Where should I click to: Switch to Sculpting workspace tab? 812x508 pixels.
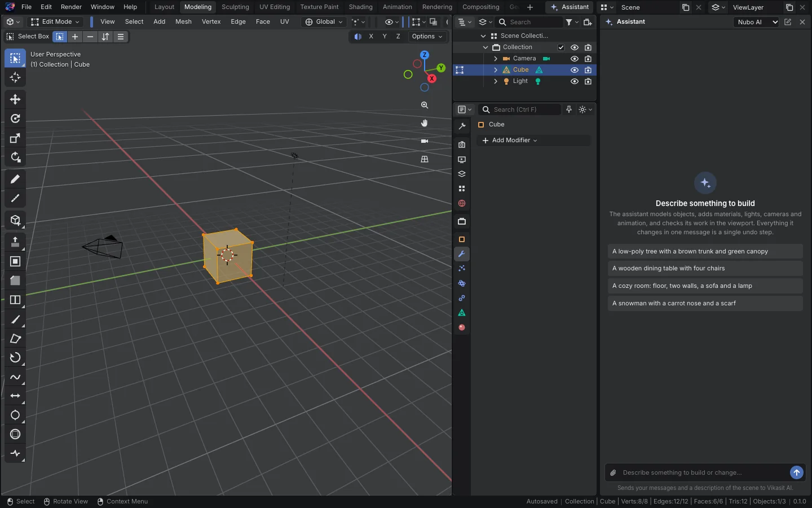235,7
